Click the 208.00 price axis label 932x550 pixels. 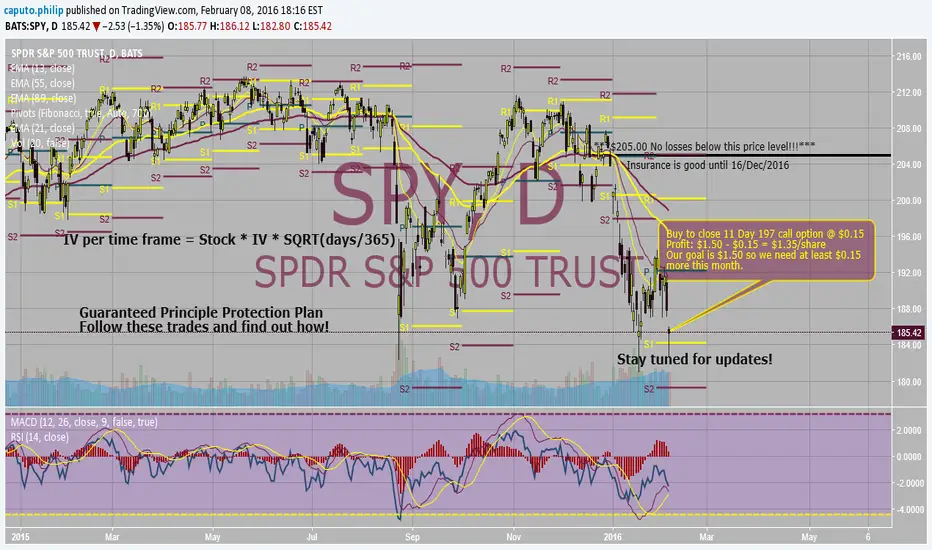[x=909, y=128]
